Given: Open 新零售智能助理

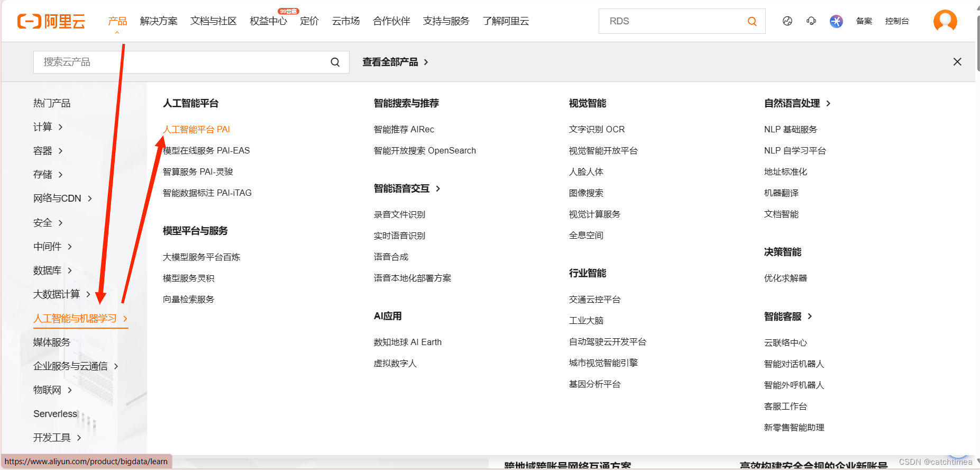Looking at the screenshot, I should tap(794, 428).
